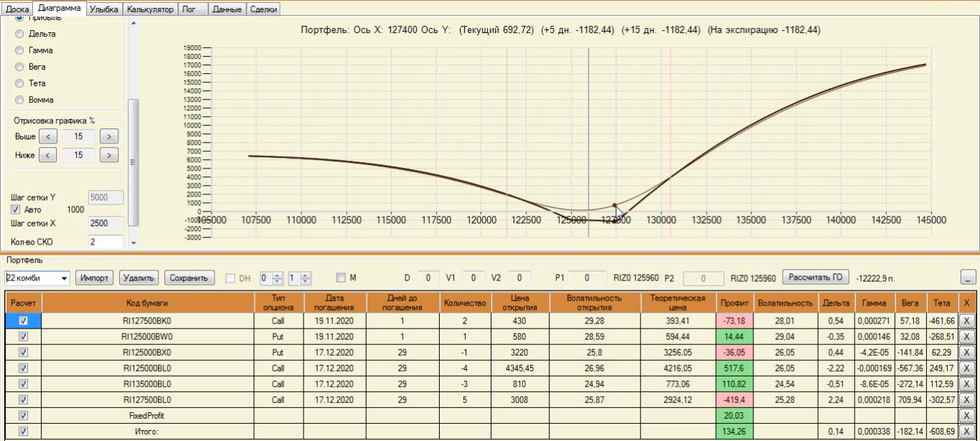Select the Вега radio button
980x441 pixels.
point(19,67)
